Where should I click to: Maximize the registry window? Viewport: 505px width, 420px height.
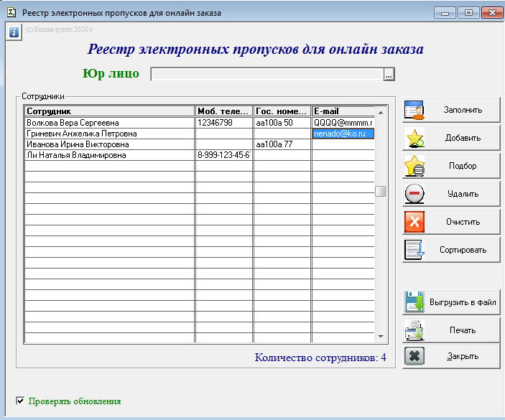click(468, 13)
